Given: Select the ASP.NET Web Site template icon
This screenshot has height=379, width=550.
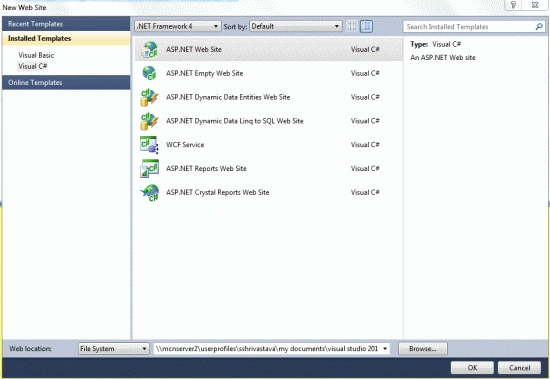Looking at the screenshot, I should 150,49.
